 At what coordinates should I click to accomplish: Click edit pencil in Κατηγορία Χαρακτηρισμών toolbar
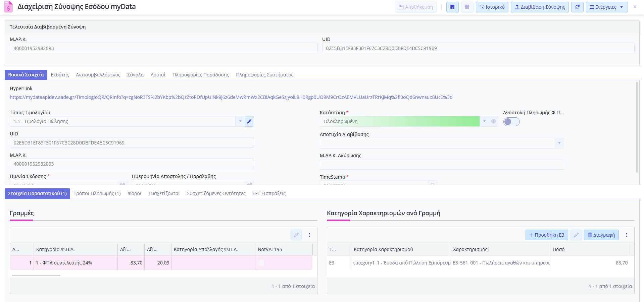coord(576,235)
